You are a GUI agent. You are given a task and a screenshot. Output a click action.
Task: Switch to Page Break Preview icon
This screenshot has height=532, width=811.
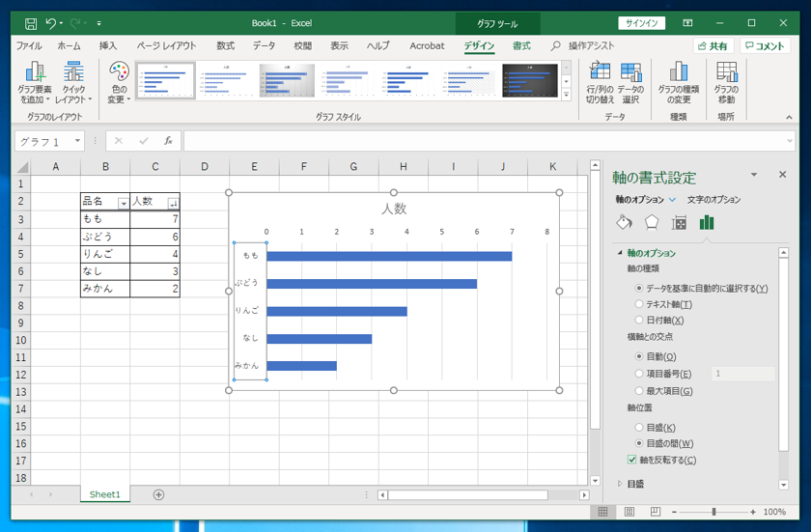656,512
